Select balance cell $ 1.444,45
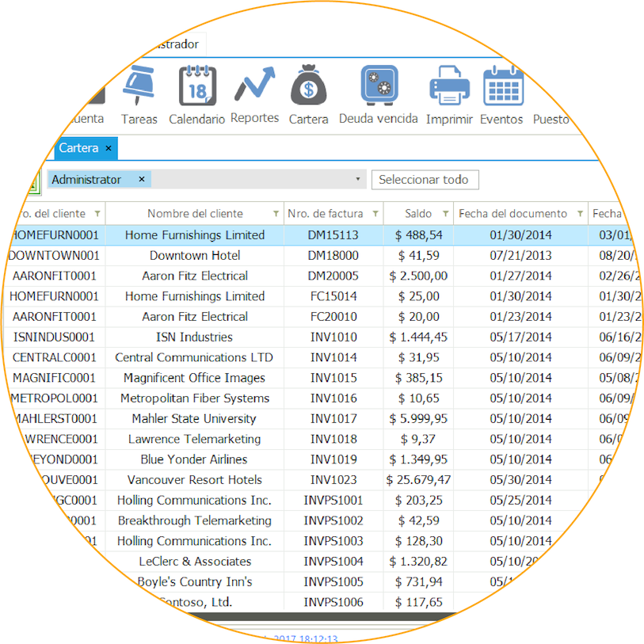Viewport: 644px width, 644px height. click(x=418, y=337)
